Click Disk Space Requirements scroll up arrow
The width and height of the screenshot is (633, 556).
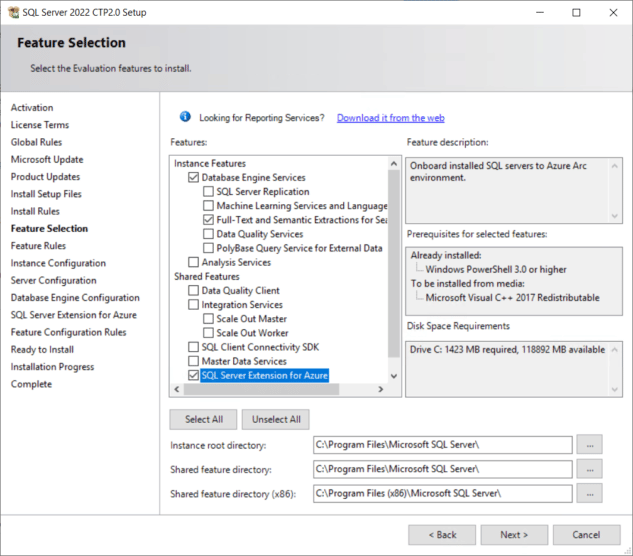coord(615,350)
